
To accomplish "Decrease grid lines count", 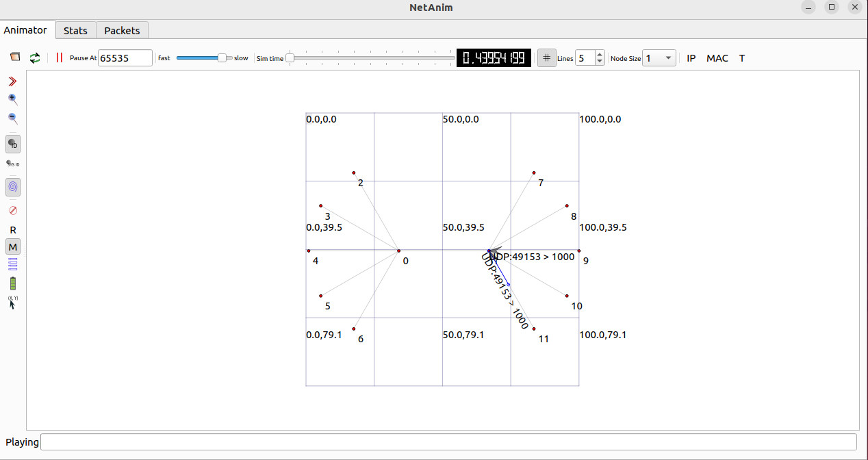I will click(x=600, y=62).
